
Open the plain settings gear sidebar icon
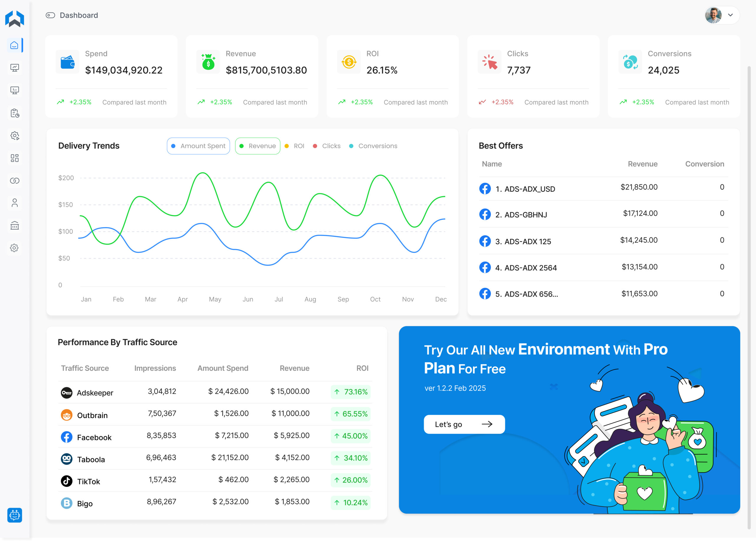coord(14,248)
